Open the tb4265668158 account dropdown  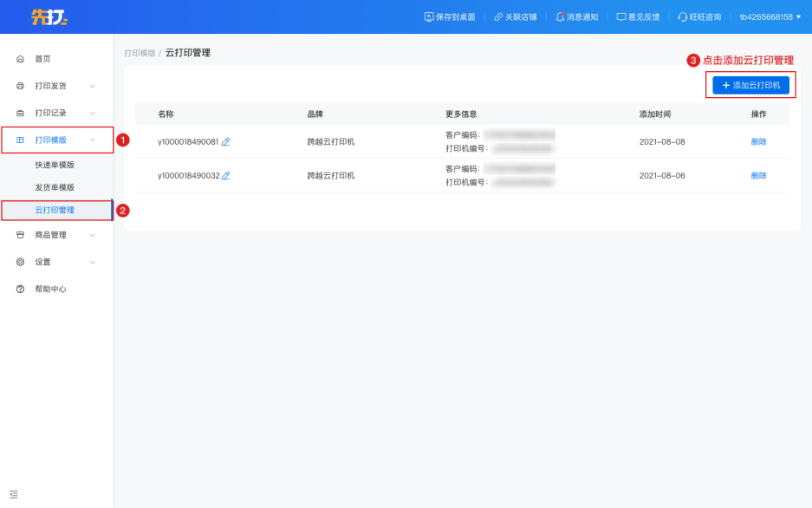(770, 16)
